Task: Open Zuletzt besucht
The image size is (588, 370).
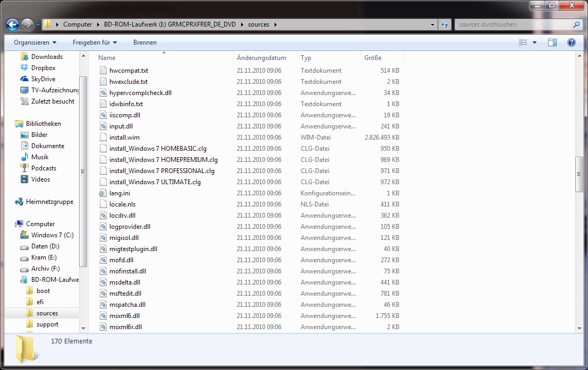Action: click(51, 101)
